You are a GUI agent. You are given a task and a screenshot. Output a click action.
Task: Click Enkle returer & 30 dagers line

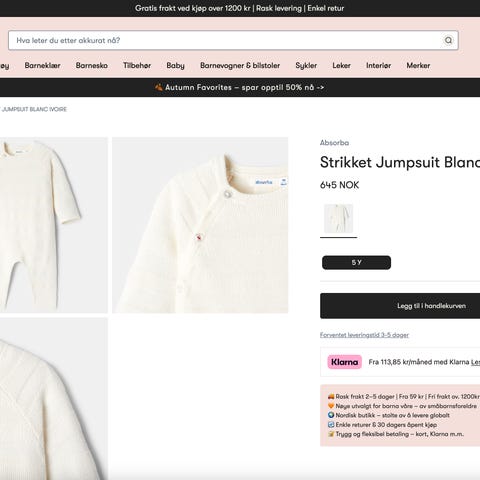click(382, 425)
